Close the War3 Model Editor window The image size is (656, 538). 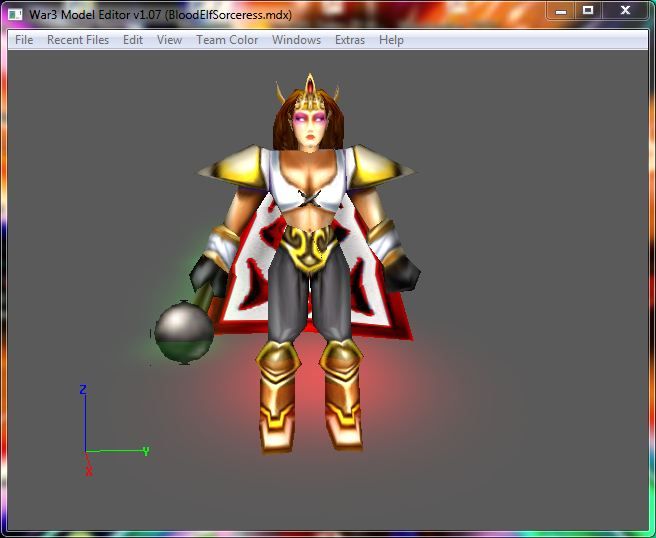coord(625,11)
